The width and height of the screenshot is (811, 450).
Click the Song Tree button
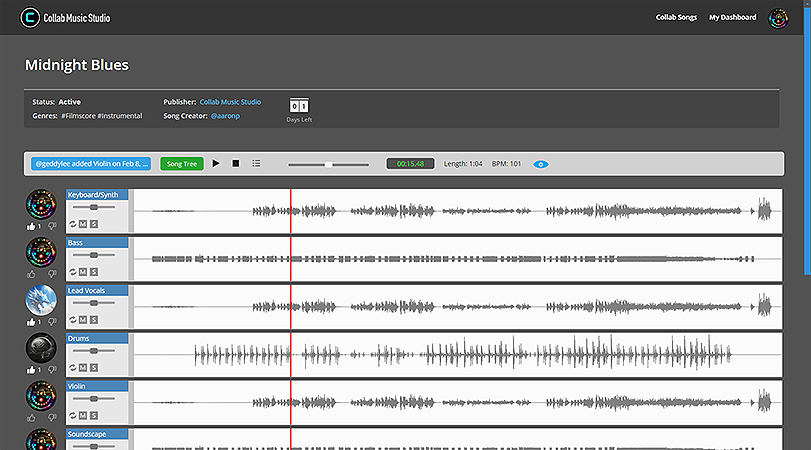[x=182, y=164]
